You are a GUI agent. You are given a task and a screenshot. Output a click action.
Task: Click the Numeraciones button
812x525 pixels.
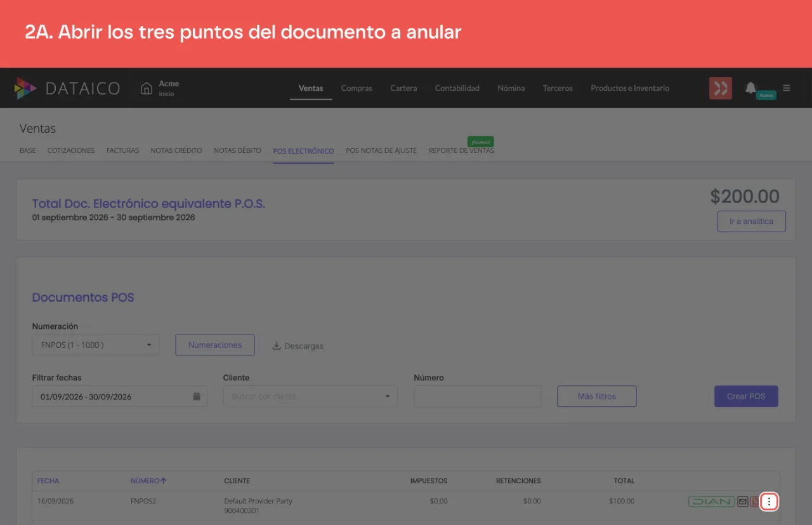click(215, 345)
